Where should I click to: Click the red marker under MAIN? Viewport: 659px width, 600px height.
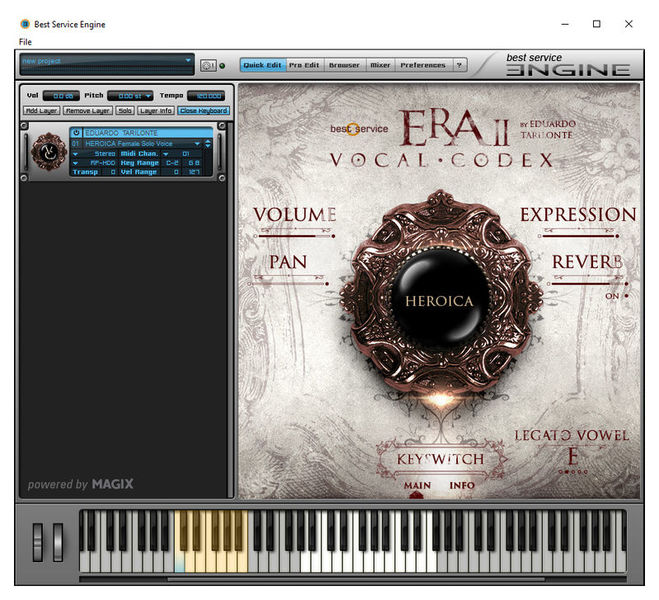coord(416,495)
